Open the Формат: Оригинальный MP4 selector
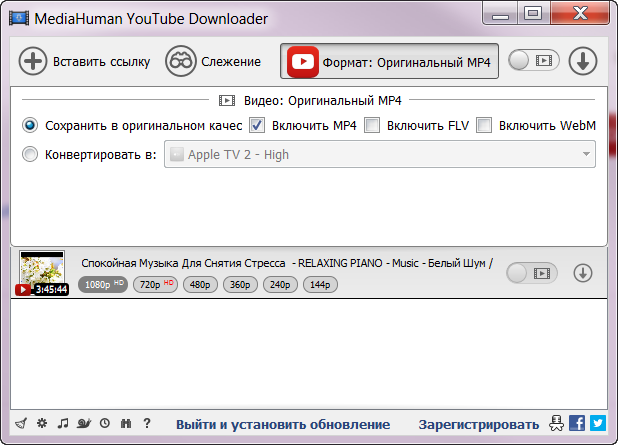Viewport: 618px width, 445px height. 389,61
